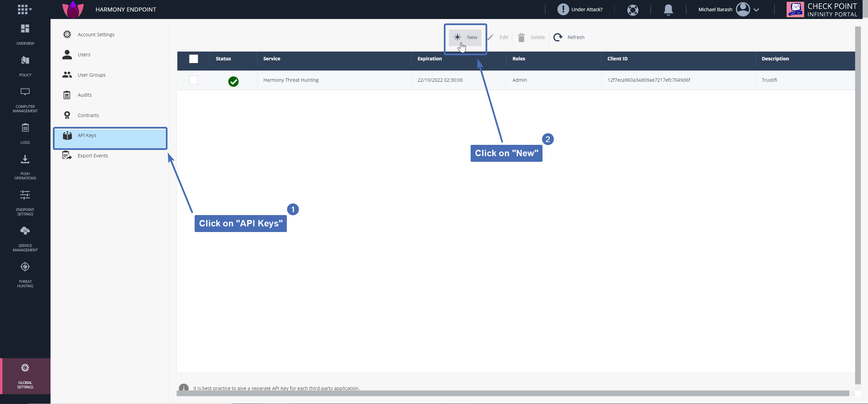
Task: Open Account Settings link
Action: pos(96,35)
